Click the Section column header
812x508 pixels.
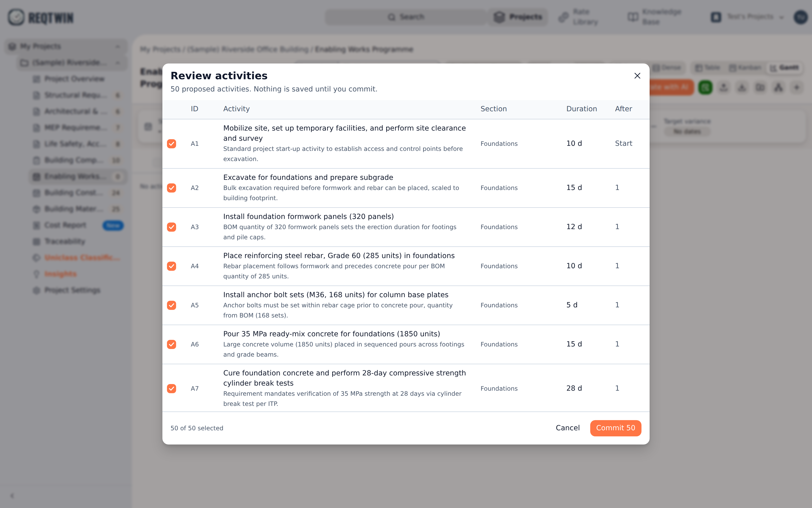tap(494, 109)
